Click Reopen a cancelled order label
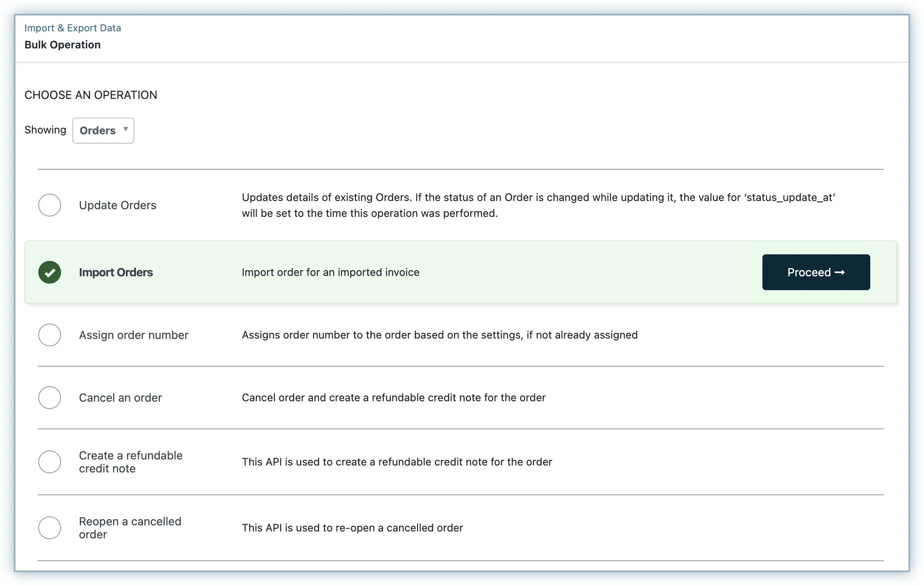The width and height of the screenshot is (924, 586). pyautogui.click(x=130, y=528)
